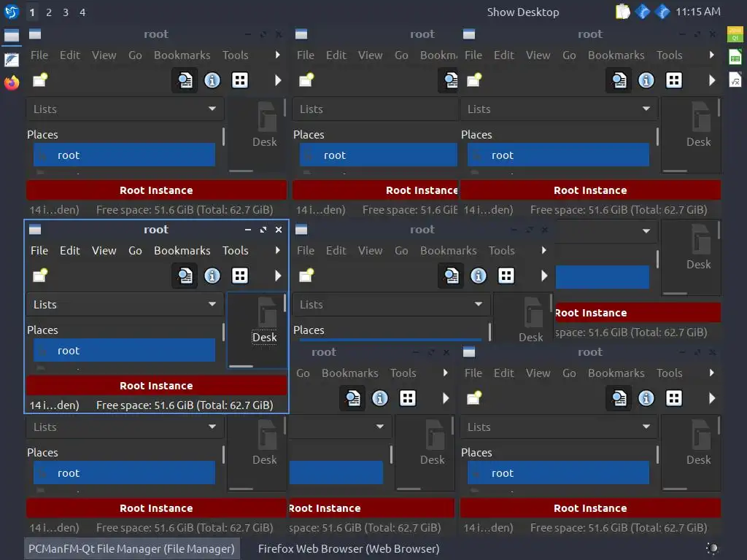The width and height of the screenshot is (747, 560).
Task: Click Root Instance banner in bottom-right window
Action: coord(590,508)
